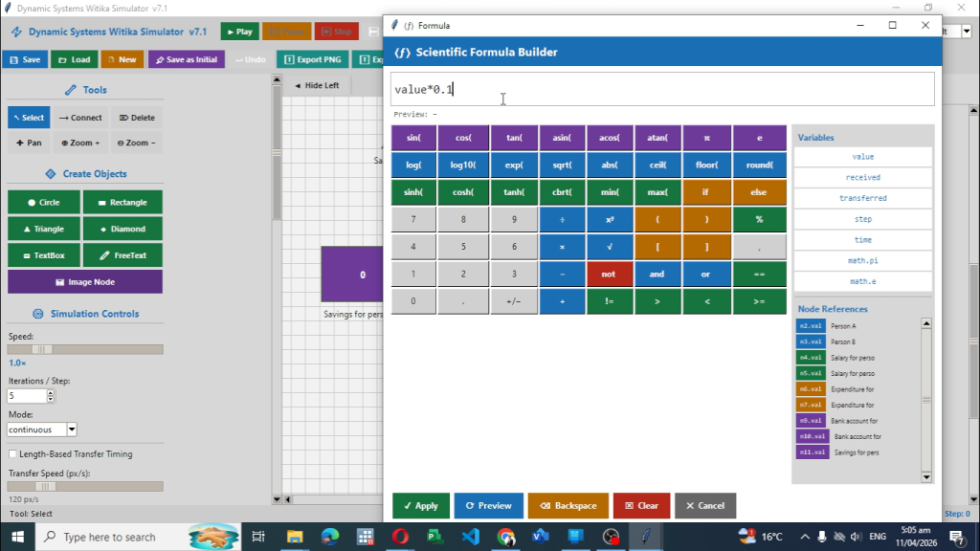
Task: Enable Length-Based Transfer Timing checkbox
Action: point(12,454)
